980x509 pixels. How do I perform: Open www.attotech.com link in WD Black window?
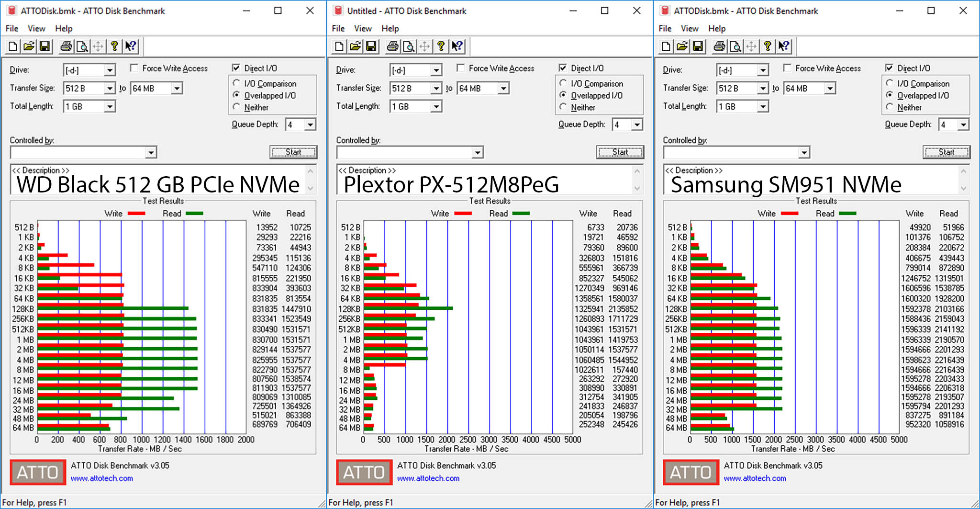point(102,478)
